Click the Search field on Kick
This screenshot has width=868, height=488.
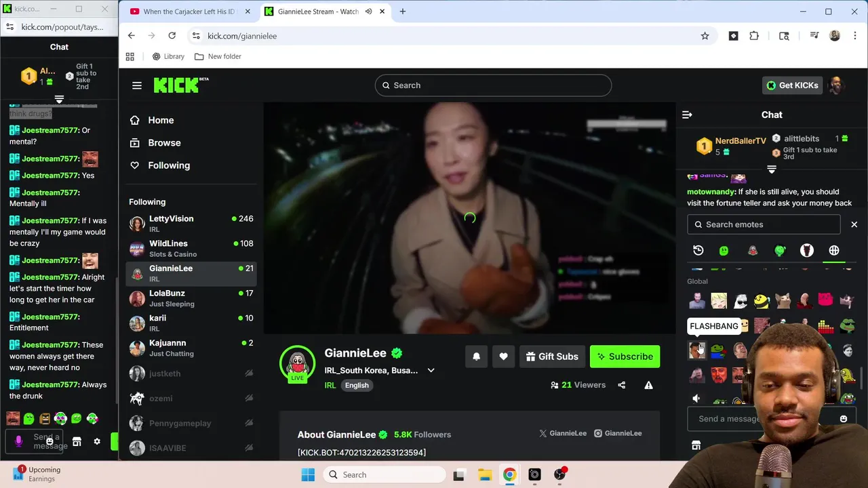coord(493,85)
